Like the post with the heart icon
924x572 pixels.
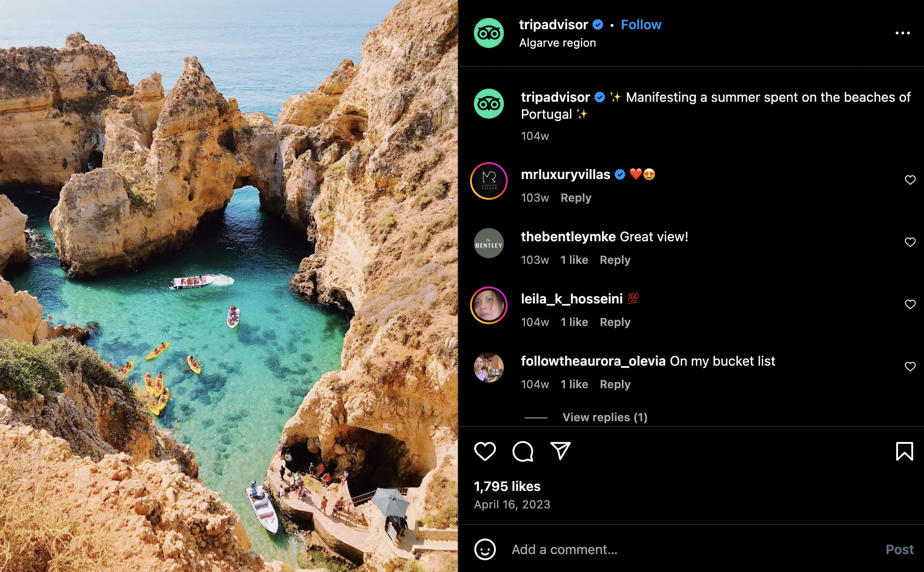[485, 451]
